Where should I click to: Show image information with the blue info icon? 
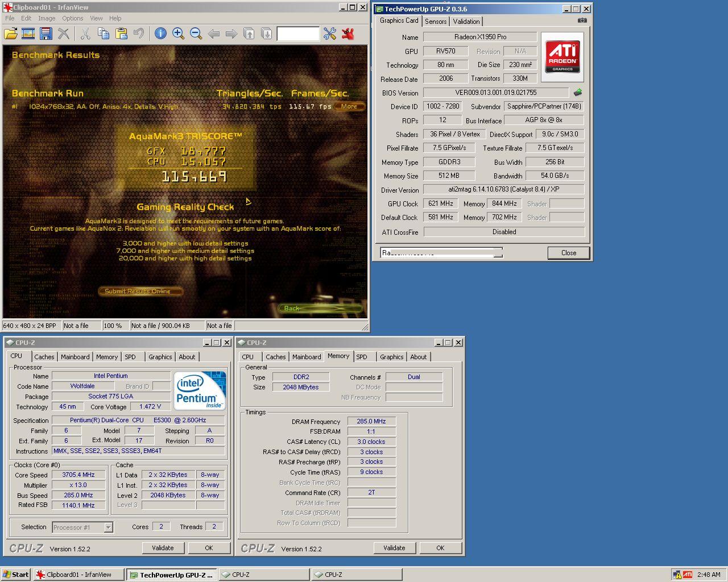point(161,34)
